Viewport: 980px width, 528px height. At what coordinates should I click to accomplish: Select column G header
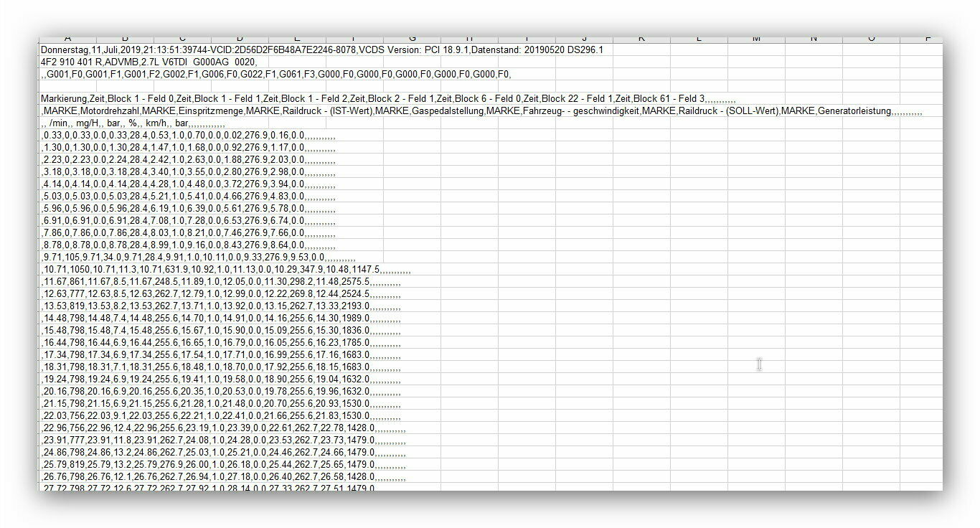412,39
